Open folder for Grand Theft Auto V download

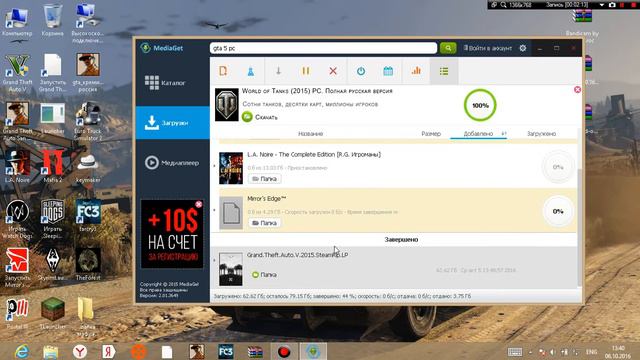click(x=264, y=275)
